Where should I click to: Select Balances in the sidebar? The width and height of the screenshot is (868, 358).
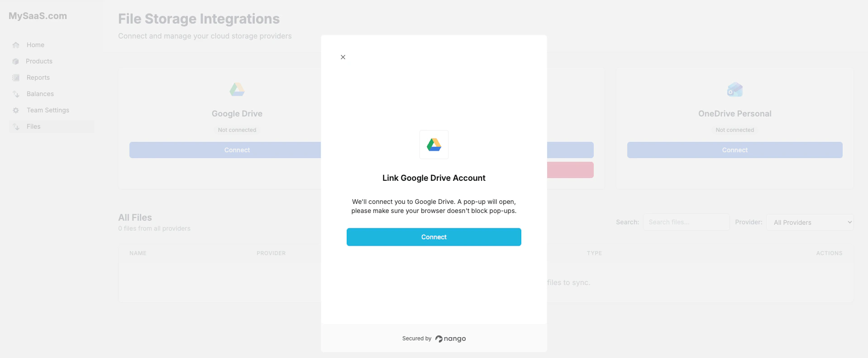(x=52, y=94)
